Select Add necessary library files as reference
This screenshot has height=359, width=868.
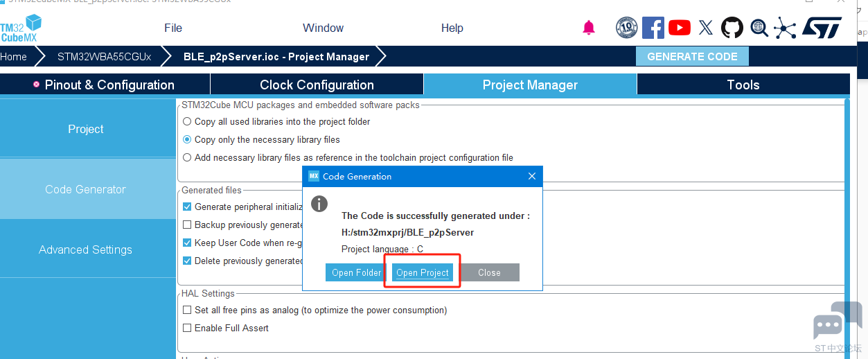187,157
